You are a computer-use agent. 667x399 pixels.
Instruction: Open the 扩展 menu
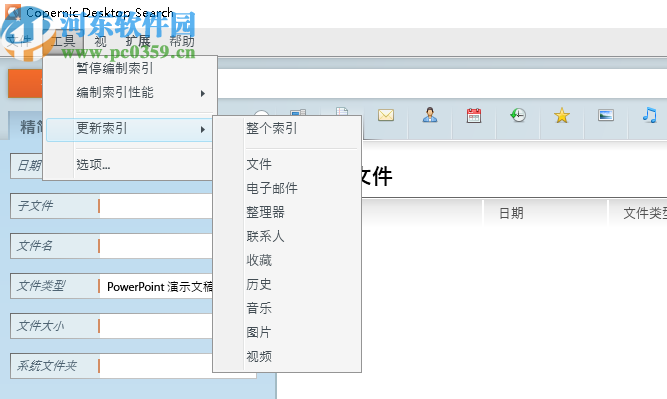(x=138, y=41)
